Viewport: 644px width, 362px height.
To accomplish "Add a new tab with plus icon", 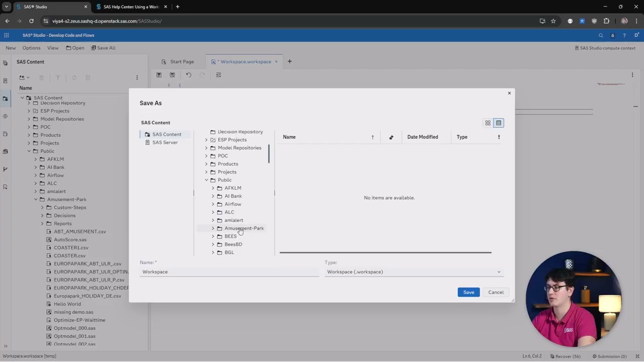I will coord(289,61).
